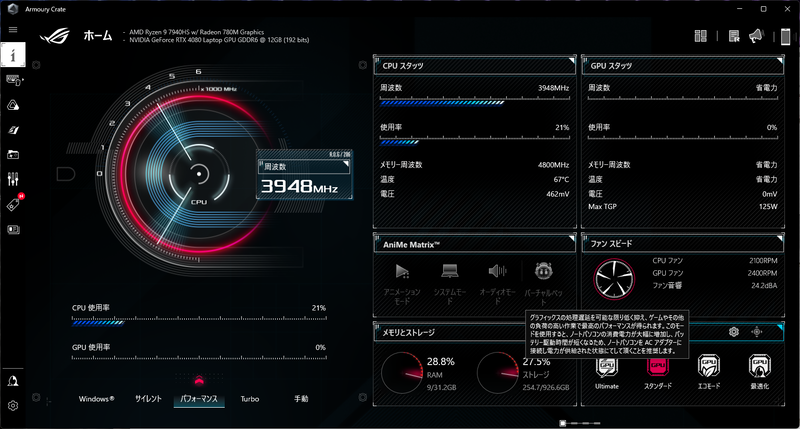Switch to Windows operating mode
The width and height of the screenshot is (800, 429).
point(96,399)
